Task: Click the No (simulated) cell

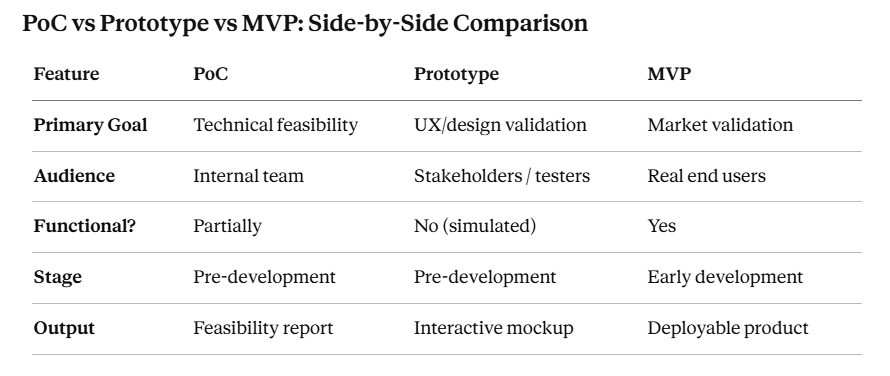Action: (475, 226)
